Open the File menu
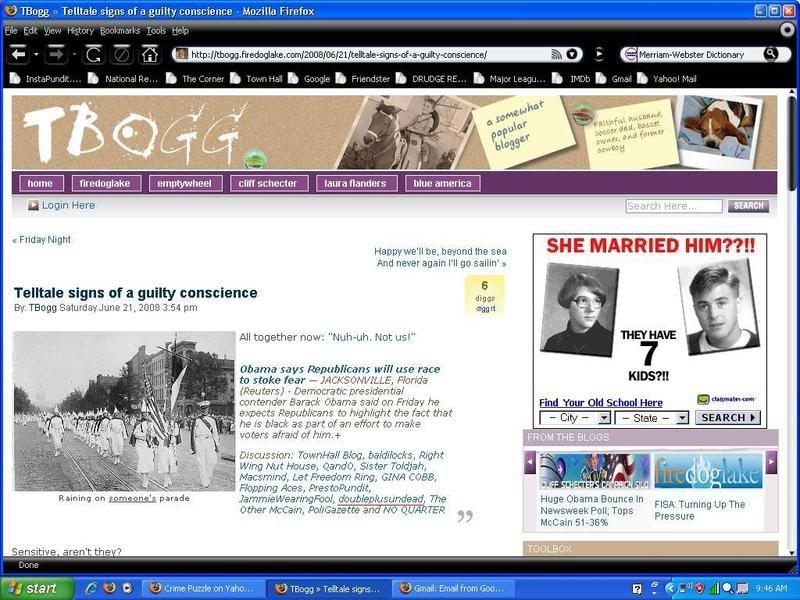800x600 pixels. 11,31
